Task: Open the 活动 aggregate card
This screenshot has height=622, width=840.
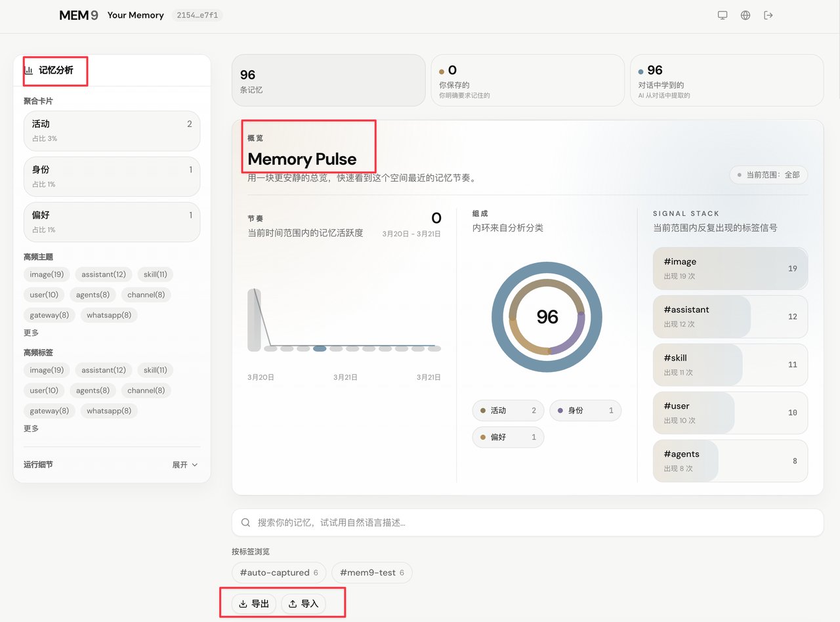Action: point(112,131)
